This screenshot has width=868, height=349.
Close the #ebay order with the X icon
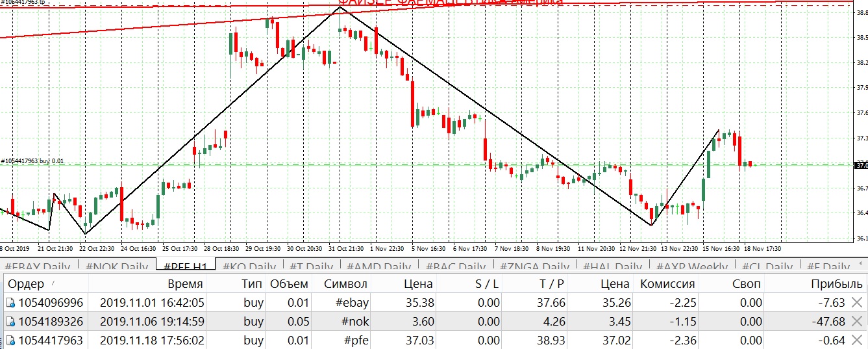coord(858,302)
